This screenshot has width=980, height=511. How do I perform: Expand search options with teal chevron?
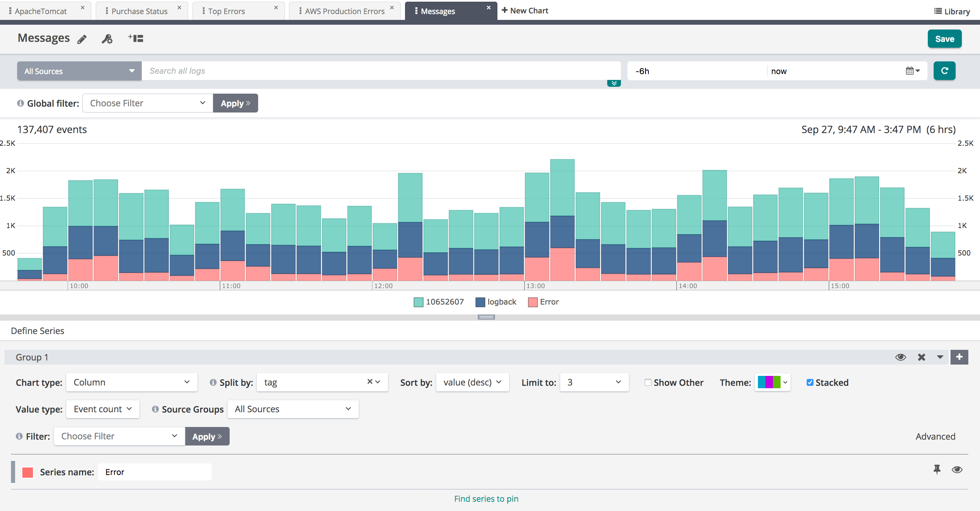point(614,83)
